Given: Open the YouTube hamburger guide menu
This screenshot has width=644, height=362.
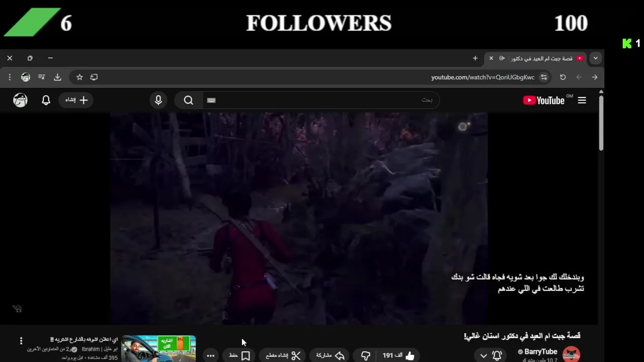Looking at the screenshot, I should click(x=582, y=100).
